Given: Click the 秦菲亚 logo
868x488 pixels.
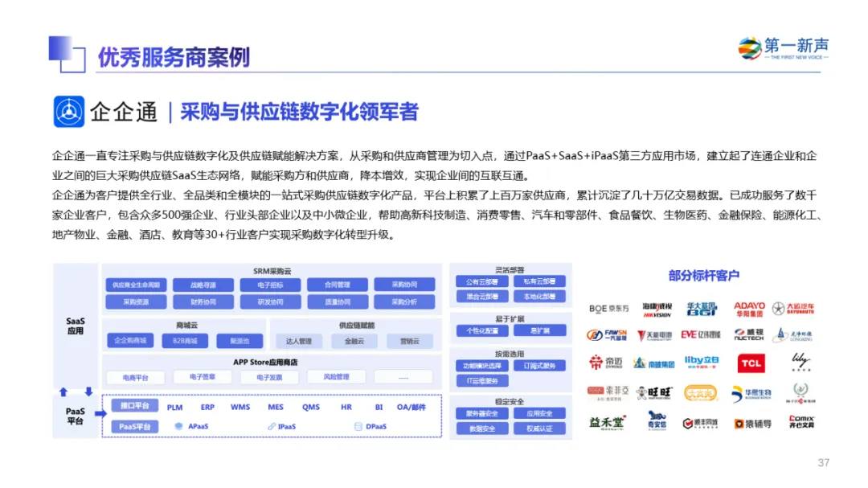Looking at the screenshot, I should point(608,392).
